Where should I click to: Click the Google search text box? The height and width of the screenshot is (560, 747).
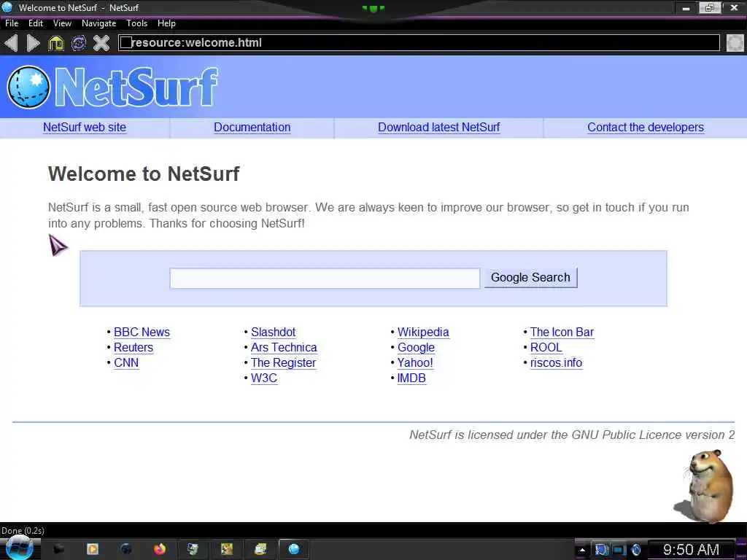pos(325,278)
